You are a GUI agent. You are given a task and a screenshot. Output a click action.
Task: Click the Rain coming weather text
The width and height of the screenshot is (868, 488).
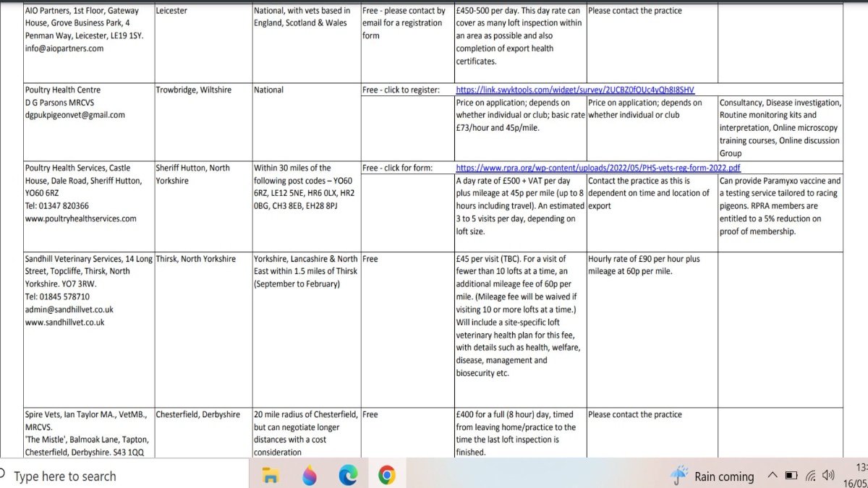724,476
